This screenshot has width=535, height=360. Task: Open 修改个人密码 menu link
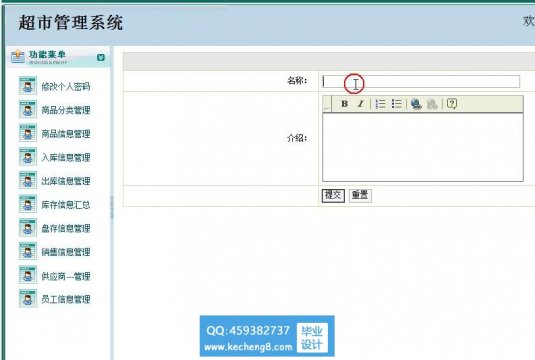click(66, 86)
